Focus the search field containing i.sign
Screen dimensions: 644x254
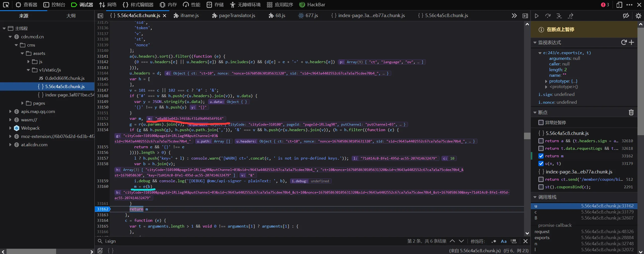click(x=252, y=241)
